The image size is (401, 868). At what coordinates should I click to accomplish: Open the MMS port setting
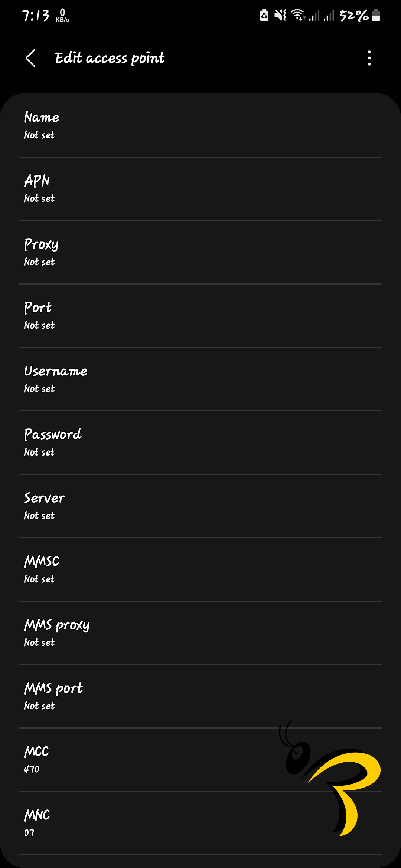coord(200,696)
